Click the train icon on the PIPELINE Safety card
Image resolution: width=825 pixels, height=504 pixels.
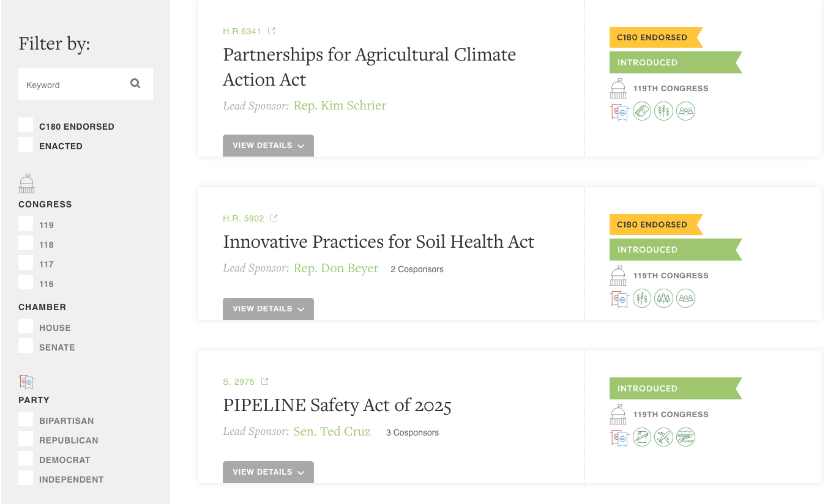pyautogui.click(x=686, y=437)
